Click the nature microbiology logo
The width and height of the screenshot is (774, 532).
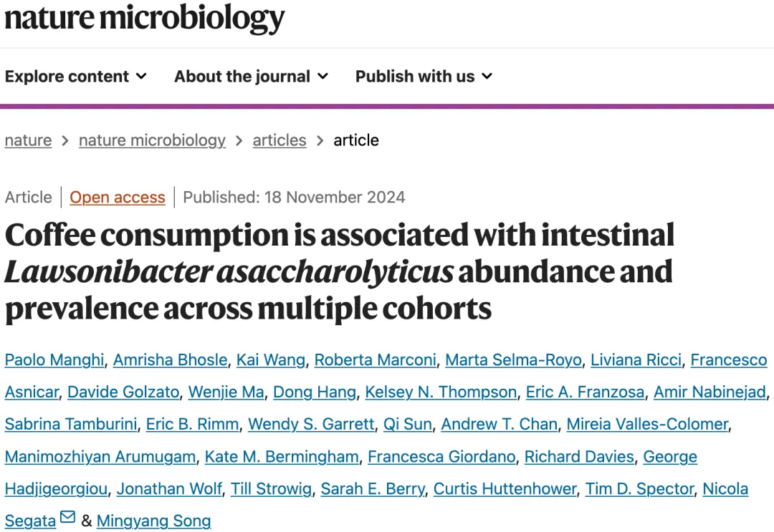click(x=145, y=18)
